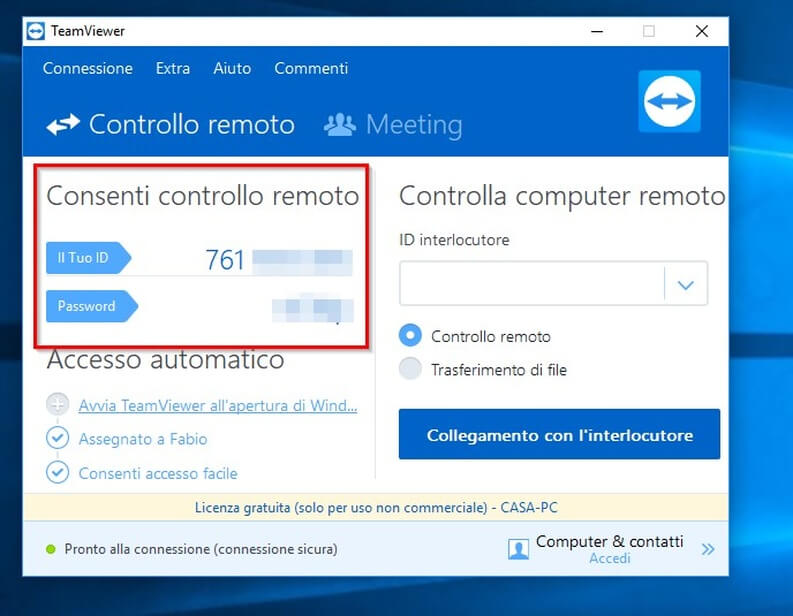Click the Accedi link under Computer & contatti
Screen dimensions: 793x616
609,558
